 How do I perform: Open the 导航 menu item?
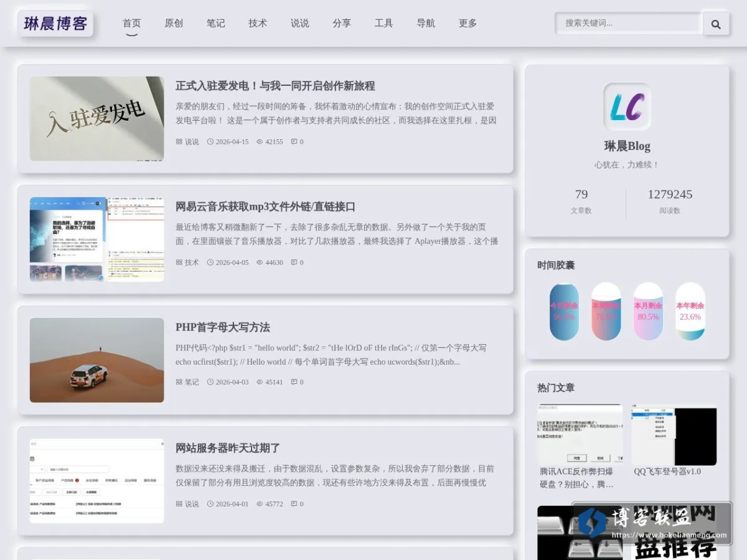(426, 23)
